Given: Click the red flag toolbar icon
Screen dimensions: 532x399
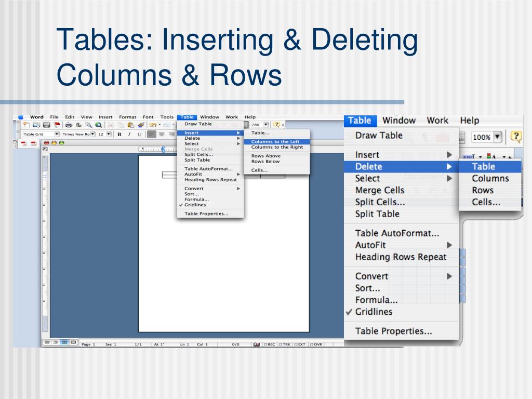Looking at the screenshot, I should coord(57,125).
